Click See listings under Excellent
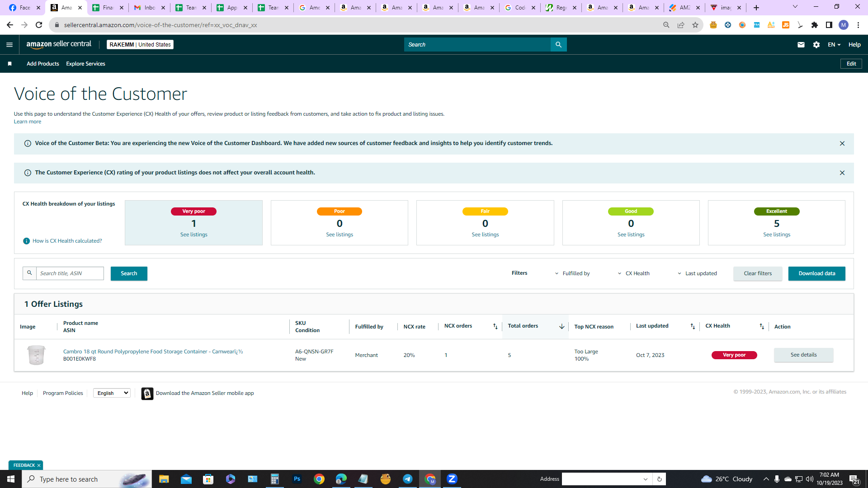 (x=777, y=235)
